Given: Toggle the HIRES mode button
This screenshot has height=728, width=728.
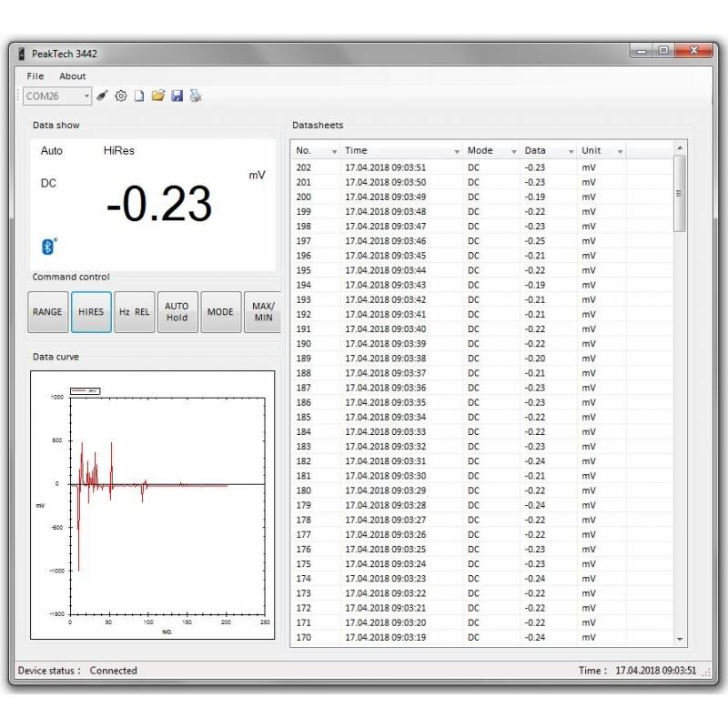Looking at the screenshot, I should 91,312.
